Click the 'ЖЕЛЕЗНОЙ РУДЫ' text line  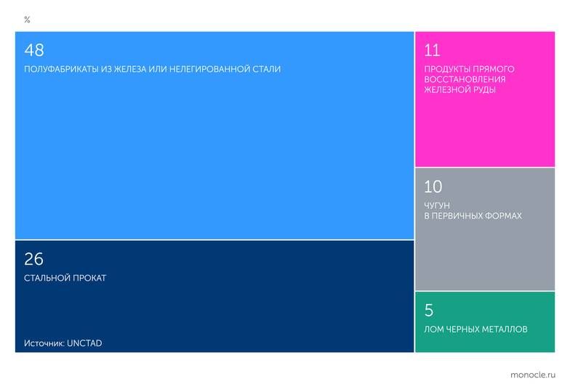[460, 90]
